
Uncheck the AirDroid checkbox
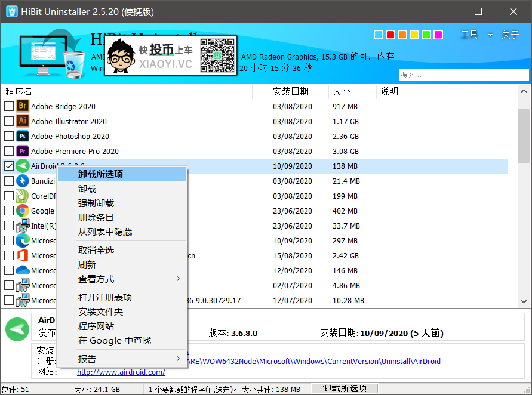[9, 166]
